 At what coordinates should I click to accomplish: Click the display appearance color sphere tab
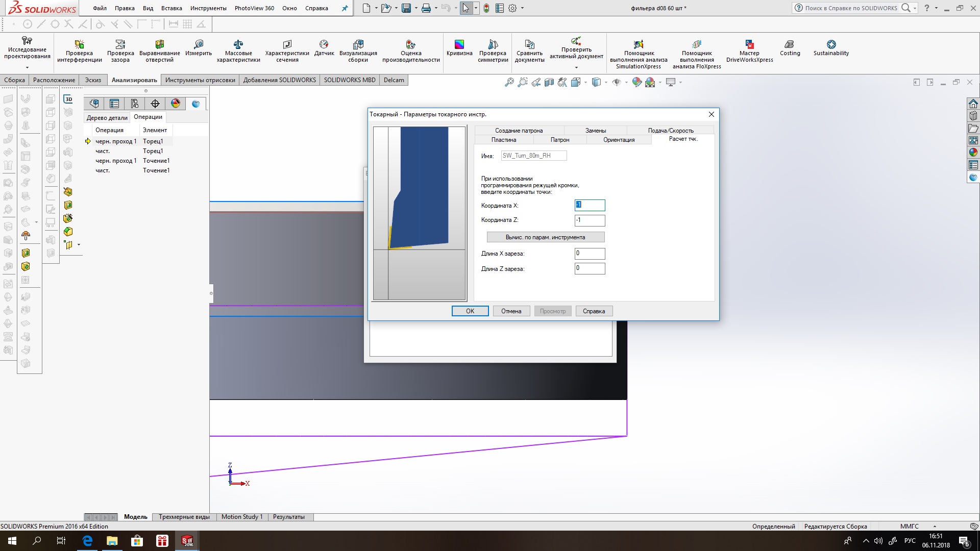point(176,104)
